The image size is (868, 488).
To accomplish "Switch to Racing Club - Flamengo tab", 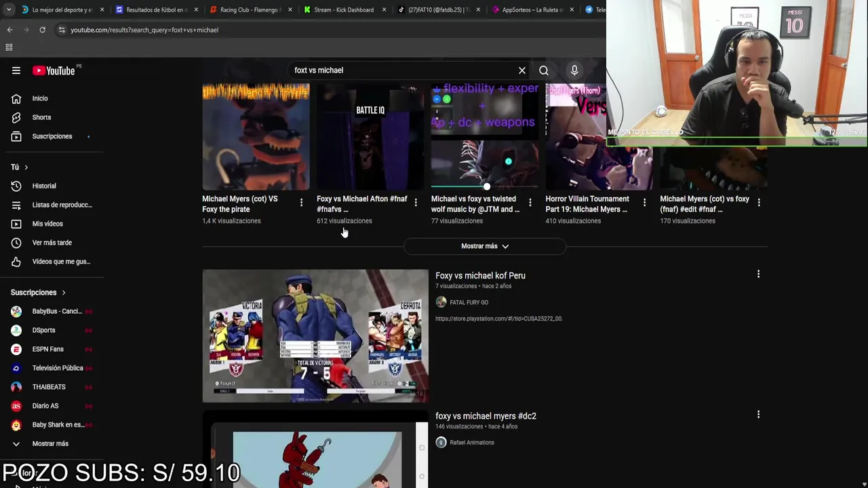I will 250,9.
